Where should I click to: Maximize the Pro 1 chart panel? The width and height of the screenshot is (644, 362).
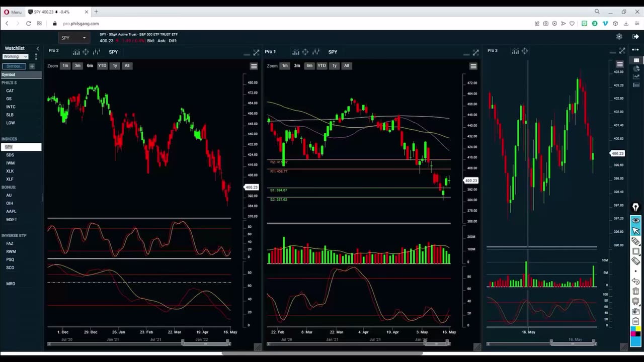point(475,52)
